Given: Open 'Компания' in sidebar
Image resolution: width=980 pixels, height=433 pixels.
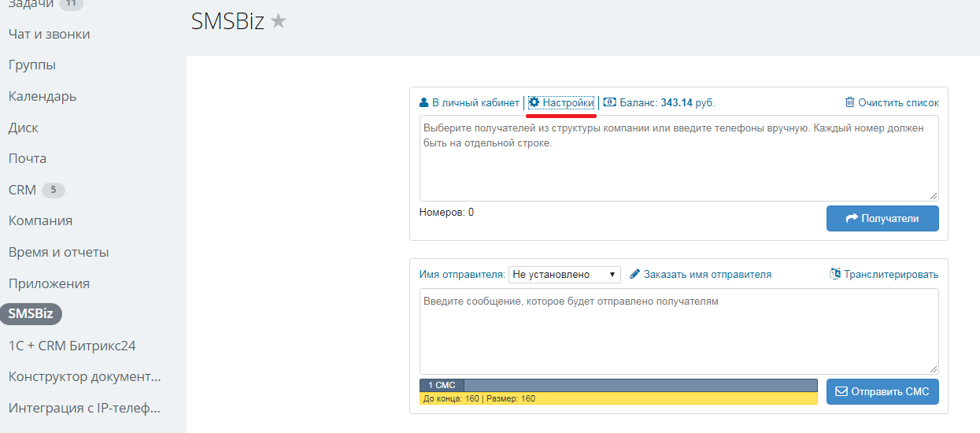Looking at the screenshot, I should tap(40, 220).
